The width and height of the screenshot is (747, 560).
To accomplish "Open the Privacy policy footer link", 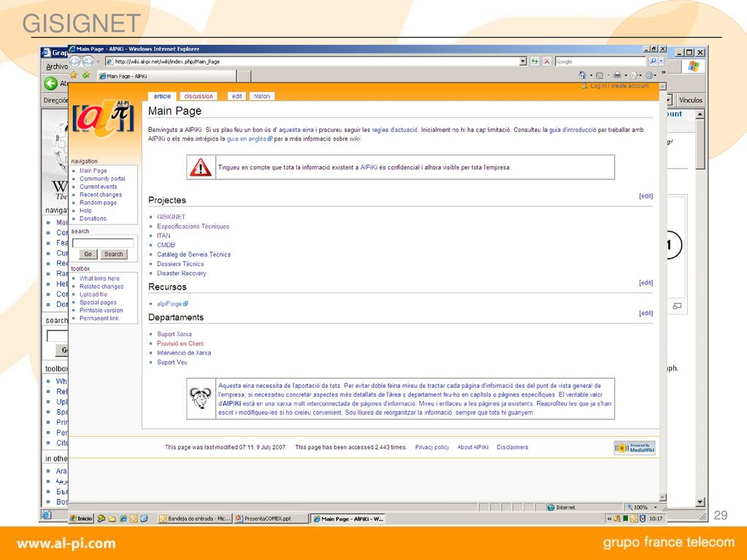I will coord(432,447).
